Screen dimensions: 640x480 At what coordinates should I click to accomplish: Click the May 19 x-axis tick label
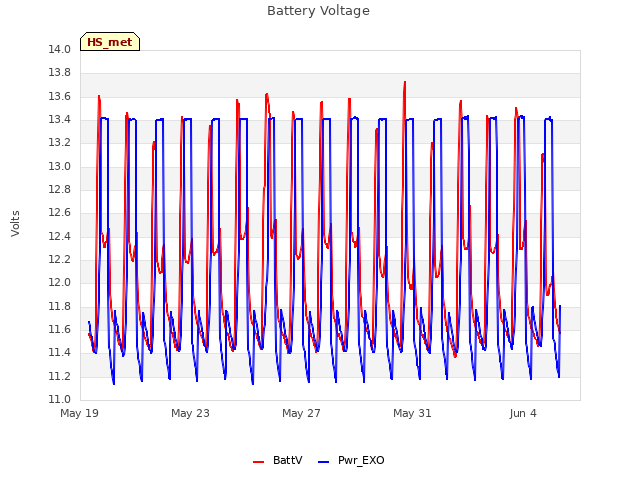pyautogui.click(x=79, y=413)
